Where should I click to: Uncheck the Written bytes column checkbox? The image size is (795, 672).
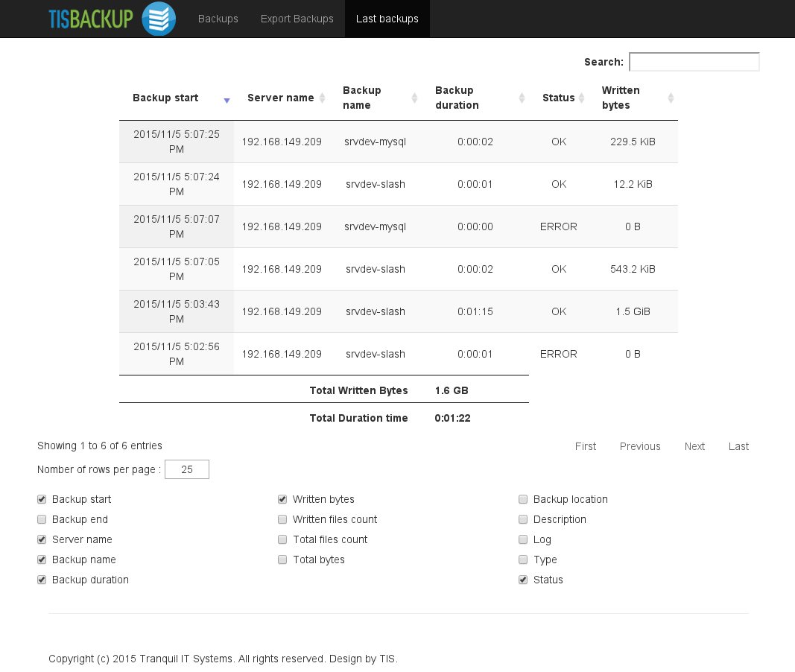[282, 499]
